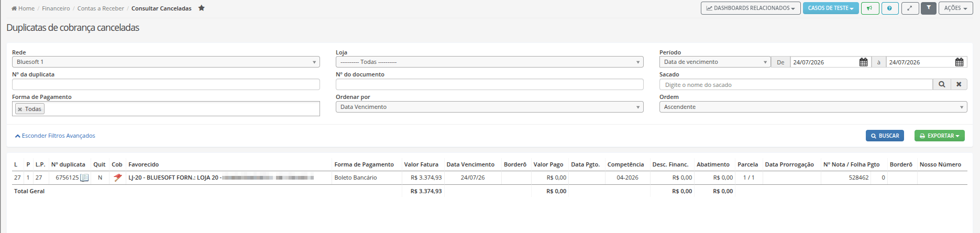The width and height of the screenshot is (980, 233).
Task: Remove the 'Todas' payment form tag
Action: pyautogui.click(x=20, y=109)
